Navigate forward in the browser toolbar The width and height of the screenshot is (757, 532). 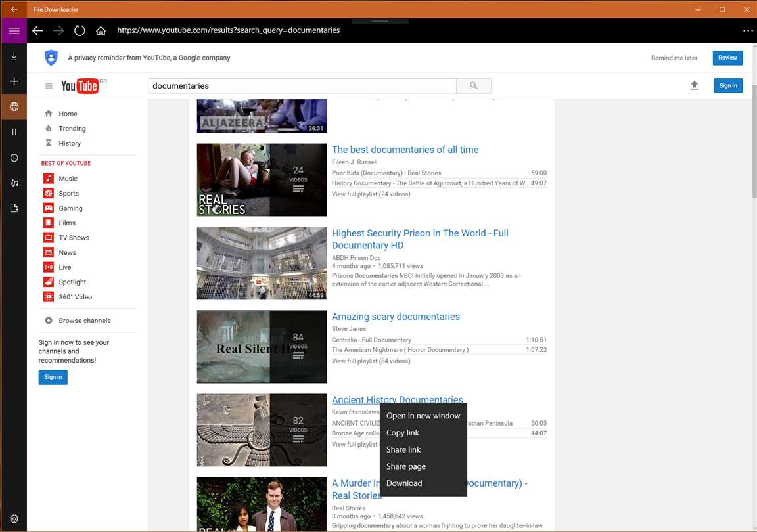click(x=58, y=31)
